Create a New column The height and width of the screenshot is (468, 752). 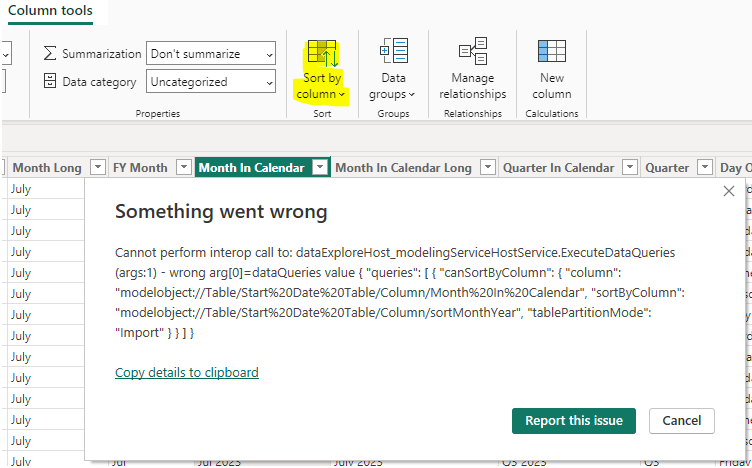tap(552, 71)
